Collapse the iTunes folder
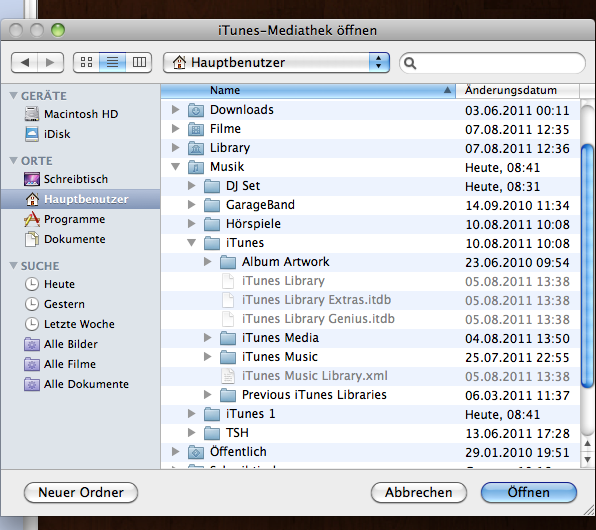This screenshot has width=596, height=530. [x=191, y=243]
